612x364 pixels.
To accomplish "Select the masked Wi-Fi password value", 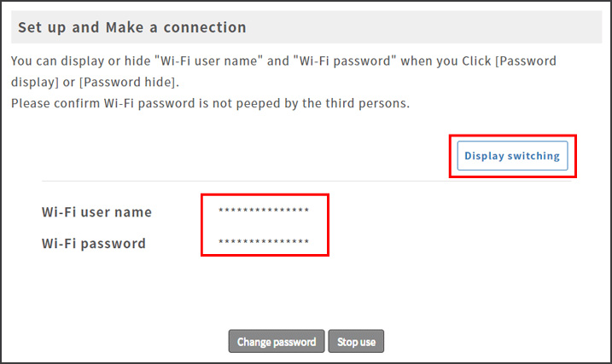I will [x=264, y=243].
